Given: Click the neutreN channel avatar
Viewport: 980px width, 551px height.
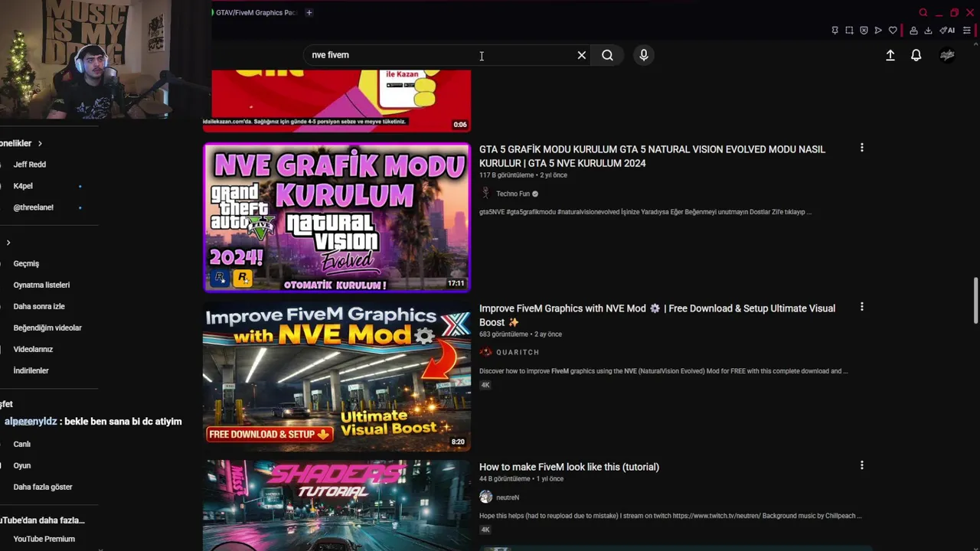Looking at the screenshot, I should pos(485,497).
